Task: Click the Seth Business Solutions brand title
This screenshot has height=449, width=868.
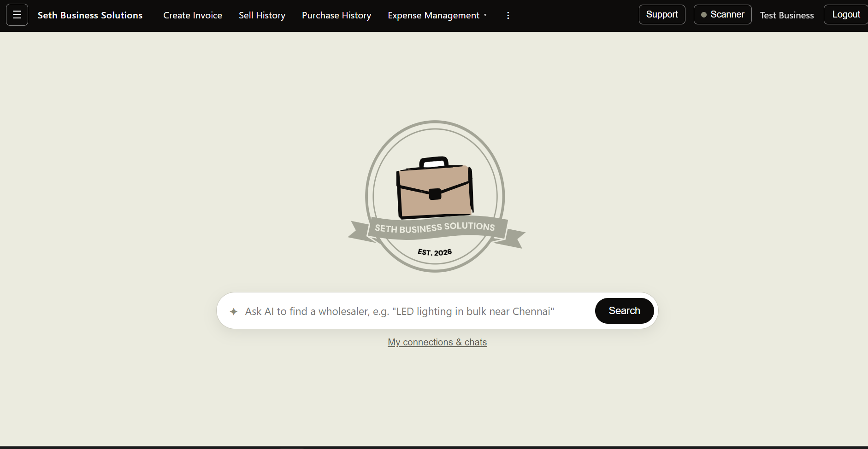Action: point(90,15)
